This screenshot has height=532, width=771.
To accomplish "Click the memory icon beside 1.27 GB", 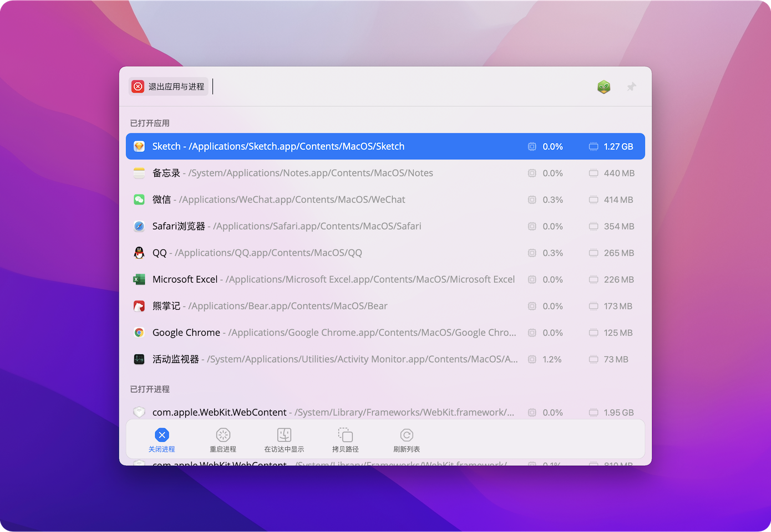I will [594, 146].
